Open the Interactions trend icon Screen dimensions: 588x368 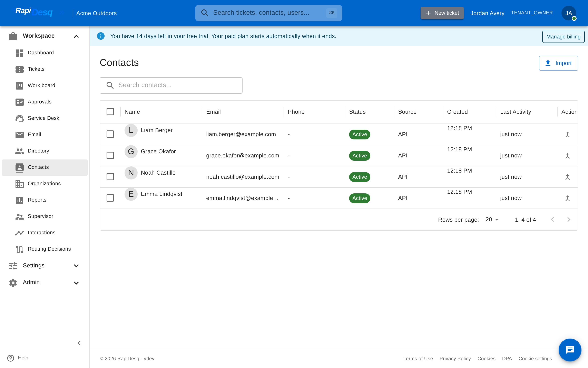pyautogui.click(x=19, y=233)
